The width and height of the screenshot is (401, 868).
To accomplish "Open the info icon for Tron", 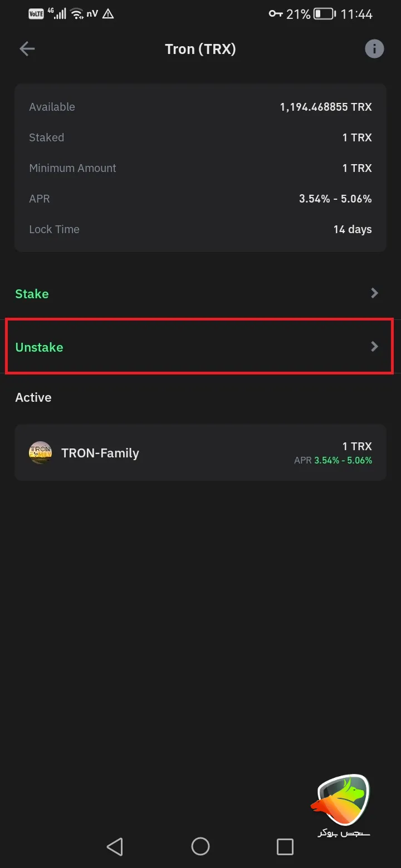I will click(x=374, y=49).
